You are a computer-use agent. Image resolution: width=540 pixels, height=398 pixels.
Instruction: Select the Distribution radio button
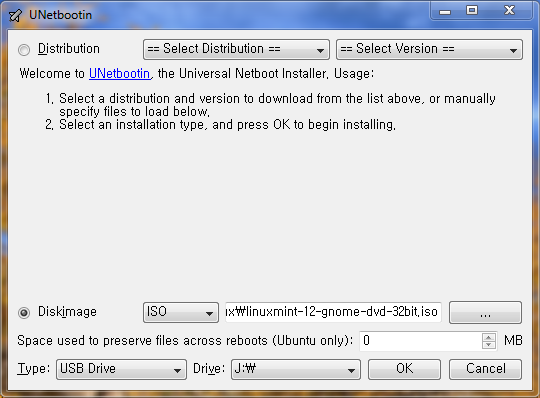[x=24, y=50]
